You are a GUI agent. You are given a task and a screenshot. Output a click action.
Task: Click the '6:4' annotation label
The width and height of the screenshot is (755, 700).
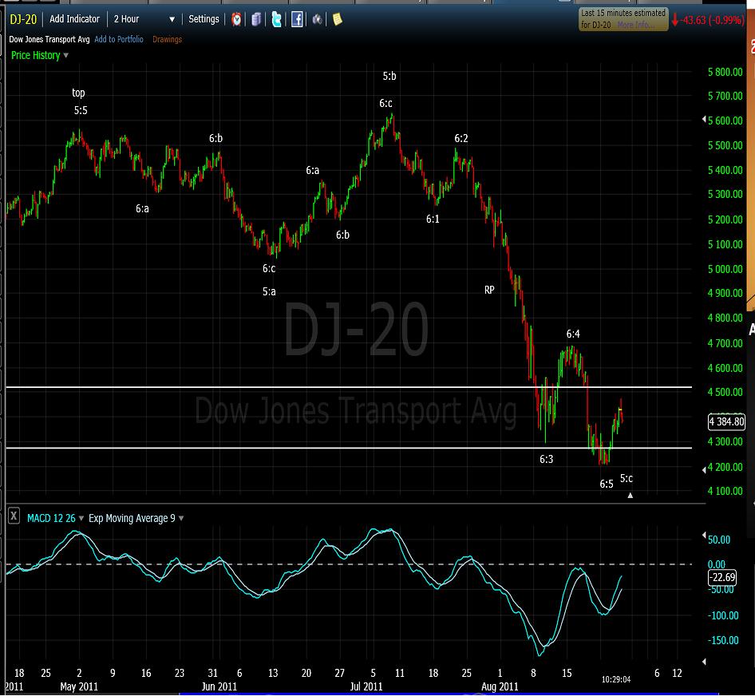click(x=573, y=334)
